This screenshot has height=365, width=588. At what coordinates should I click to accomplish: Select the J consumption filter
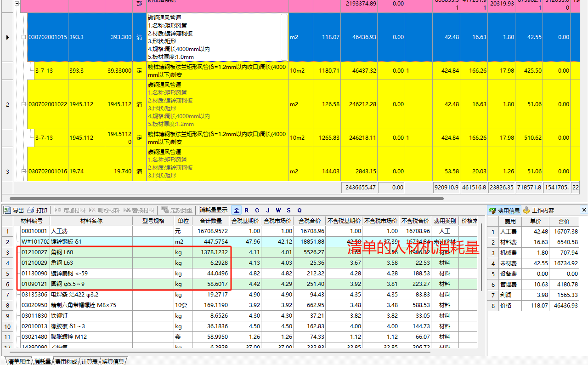coord(268,210)
